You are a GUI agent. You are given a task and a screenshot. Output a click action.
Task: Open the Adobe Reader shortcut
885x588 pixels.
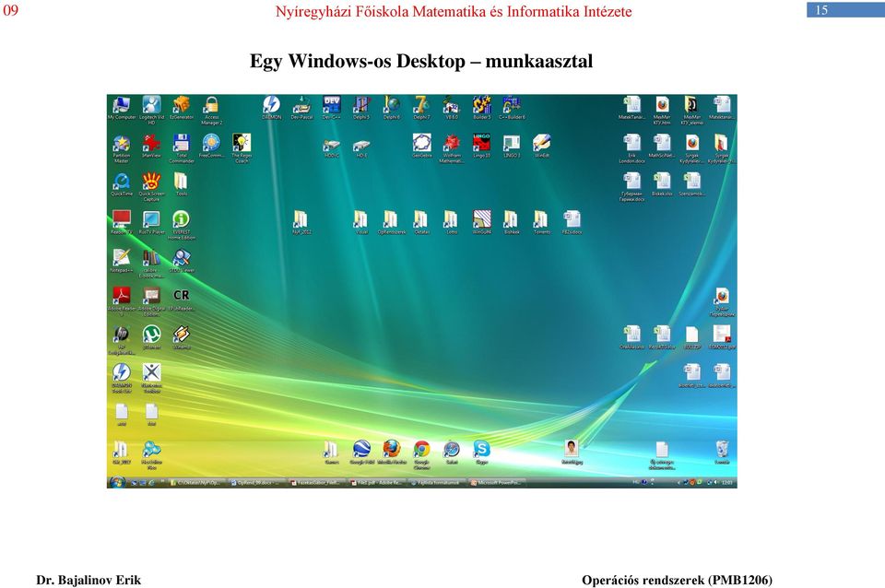(122, 301)
